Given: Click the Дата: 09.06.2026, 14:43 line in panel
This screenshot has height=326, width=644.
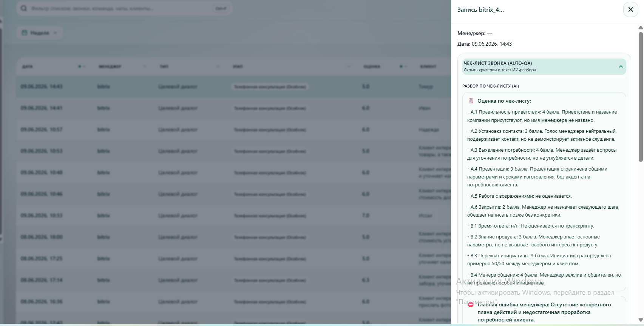Looking at the screenshot, I should click(485, 44).
